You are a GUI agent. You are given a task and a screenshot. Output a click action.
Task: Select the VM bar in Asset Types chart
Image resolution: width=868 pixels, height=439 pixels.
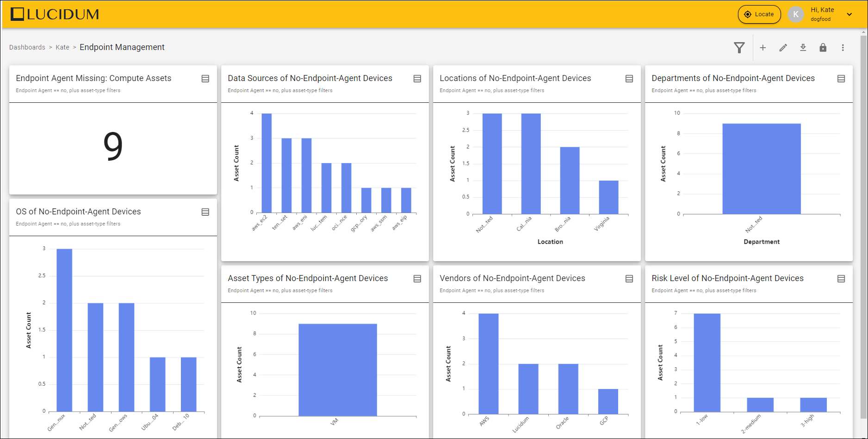pos(338,370)
